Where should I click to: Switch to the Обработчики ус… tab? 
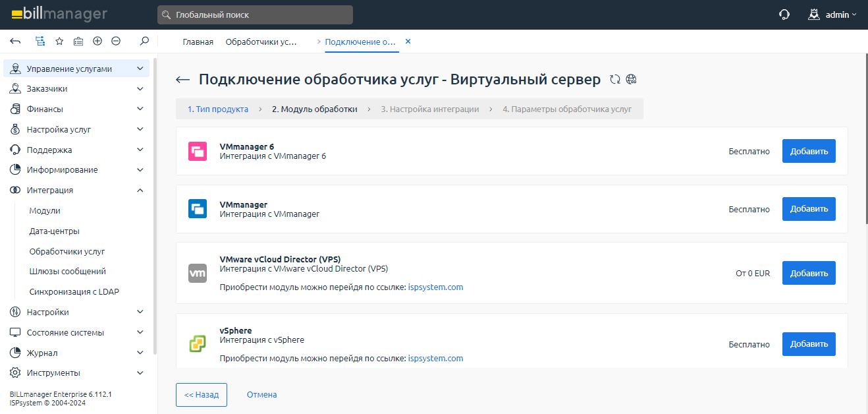[x=261, y=42]
